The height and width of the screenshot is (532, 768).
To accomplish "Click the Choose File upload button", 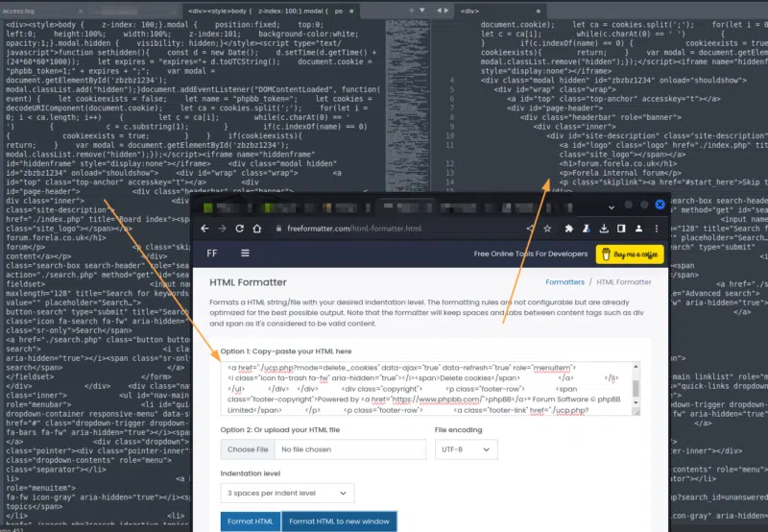I will coord(248,449).
